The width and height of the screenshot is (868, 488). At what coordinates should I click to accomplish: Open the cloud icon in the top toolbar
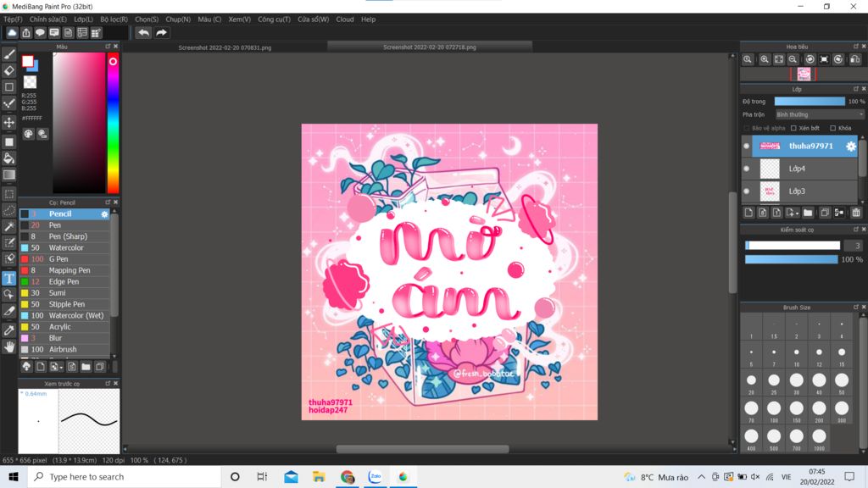[x=12, y=33]
